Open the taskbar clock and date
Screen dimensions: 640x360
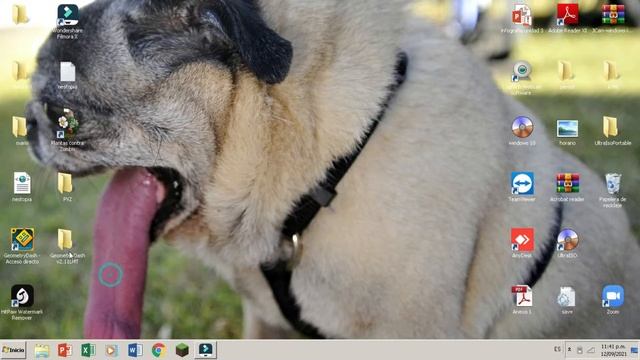coord(613,350)
